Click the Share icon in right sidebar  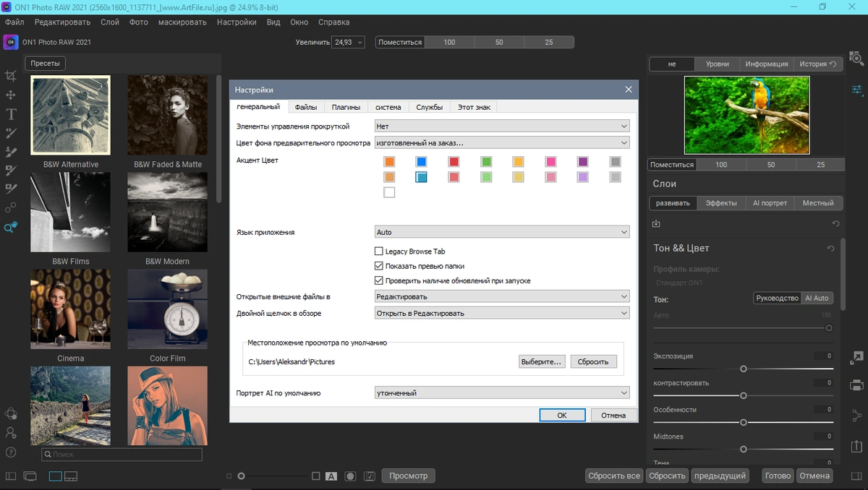pyautogui.click(x=857, y=416)
